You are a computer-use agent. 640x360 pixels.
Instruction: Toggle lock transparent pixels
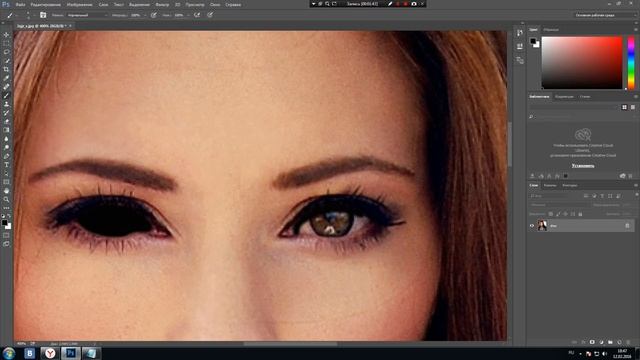click(x=551, y=214)
